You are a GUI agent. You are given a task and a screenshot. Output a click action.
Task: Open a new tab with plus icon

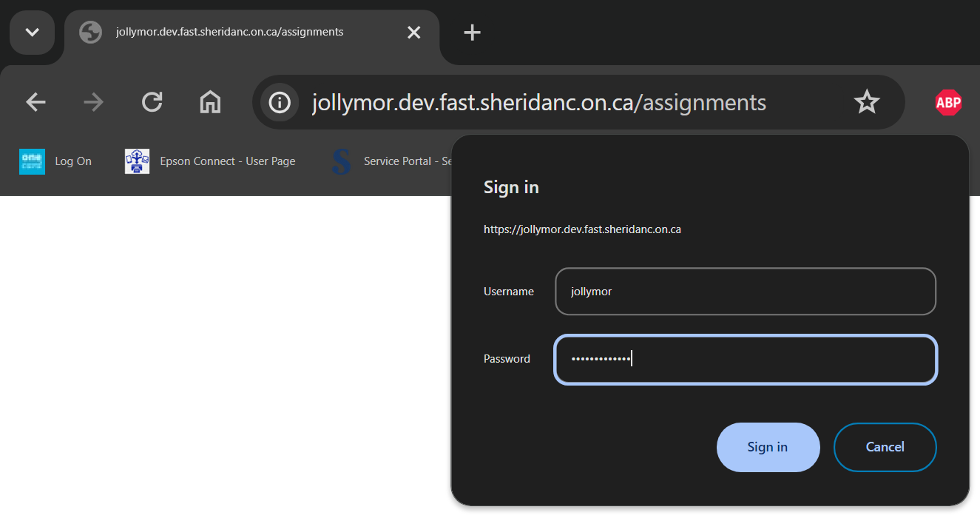click(x=472, y=33)
